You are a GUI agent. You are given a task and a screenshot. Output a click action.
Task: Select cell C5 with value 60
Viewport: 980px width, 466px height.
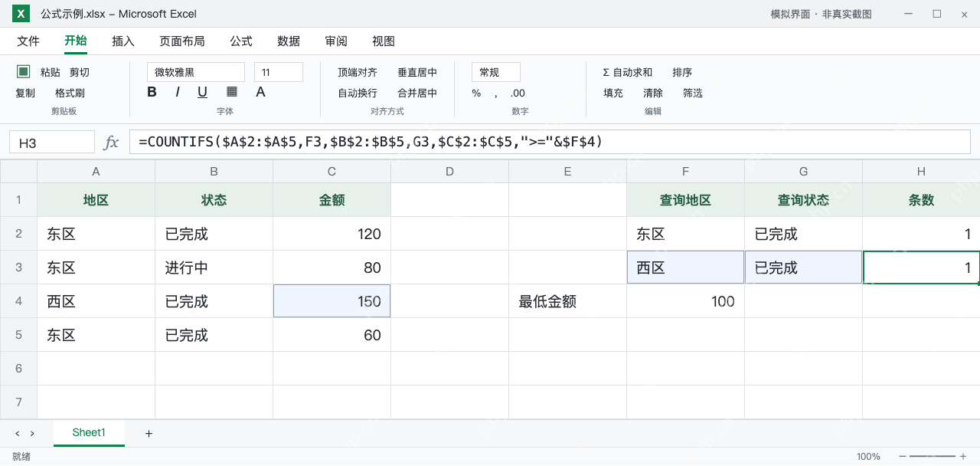tap(332, 335)
